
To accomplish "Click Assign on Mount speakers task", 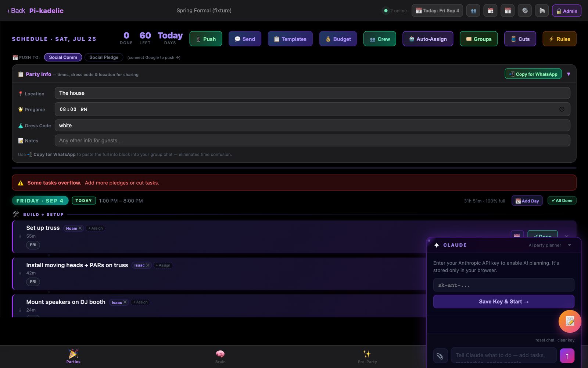I will pos(140,302).
